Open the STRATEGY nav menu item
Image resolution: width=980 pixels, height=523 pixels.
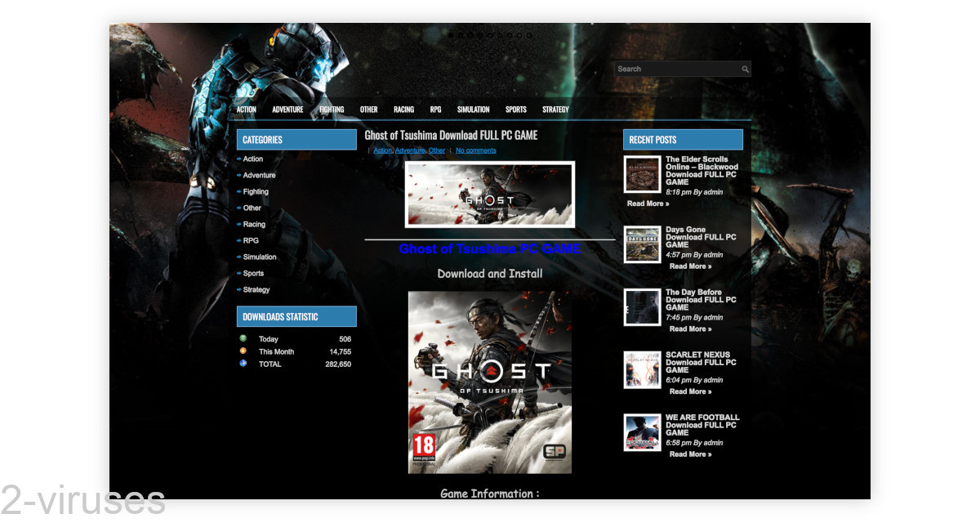(x=555, y=110)
